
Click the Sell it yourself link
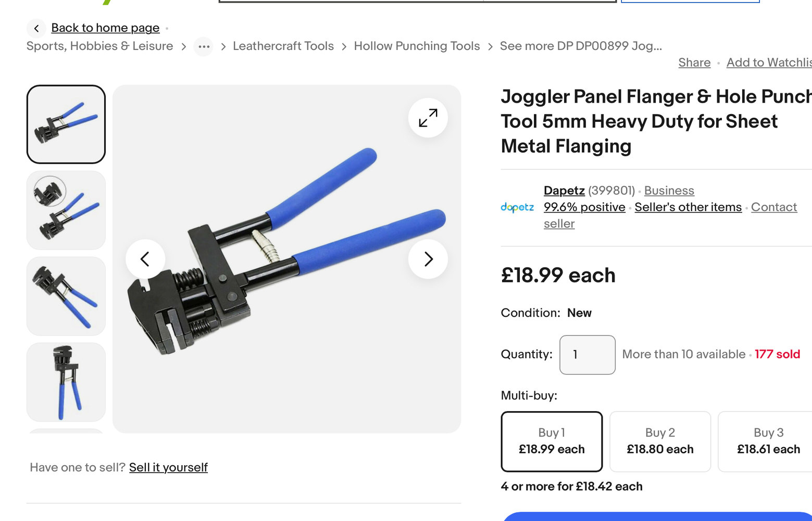(168, 467)
